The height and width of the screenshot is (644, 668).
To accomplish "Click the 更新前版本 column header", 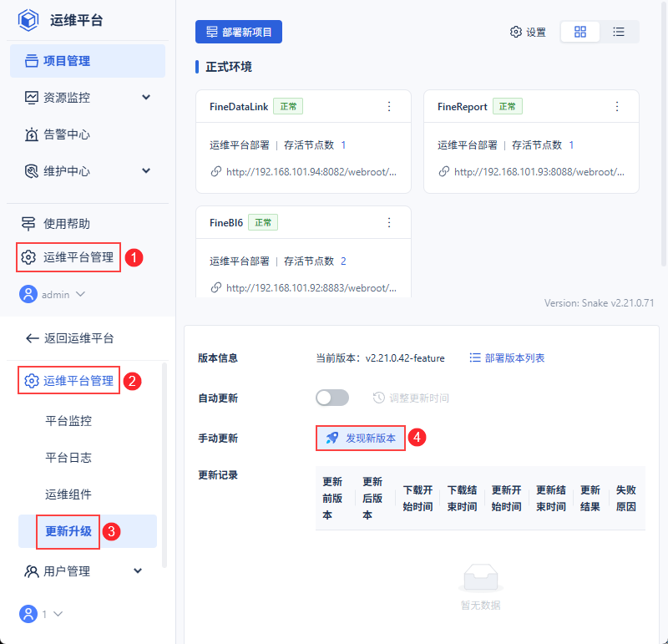I will point(332,498).
